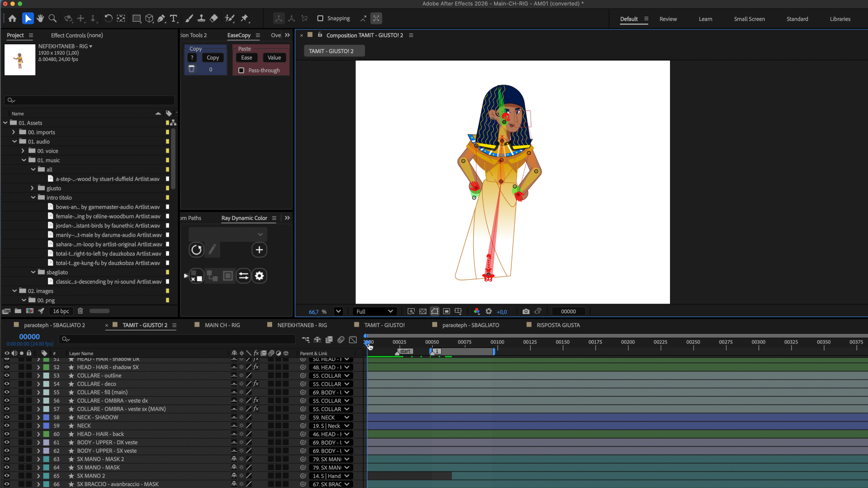Screen dimensions: 868x488
Task: Open Show Channel and color management icon
Action: pos(476,311)
